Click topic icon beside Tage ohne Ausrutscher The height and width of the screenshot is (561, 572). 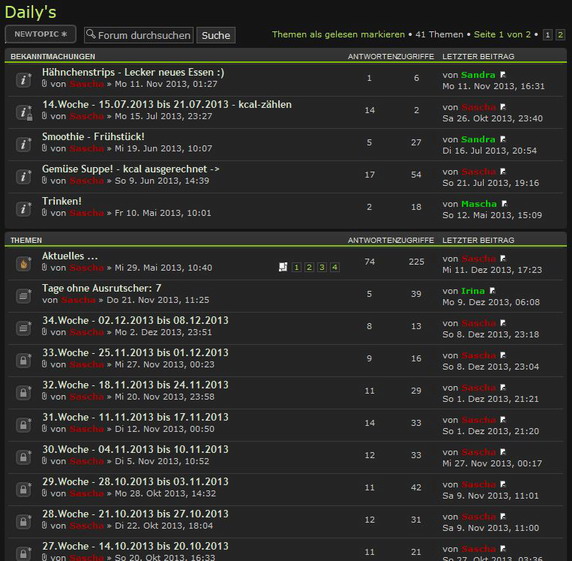click(x=24, y=295)
